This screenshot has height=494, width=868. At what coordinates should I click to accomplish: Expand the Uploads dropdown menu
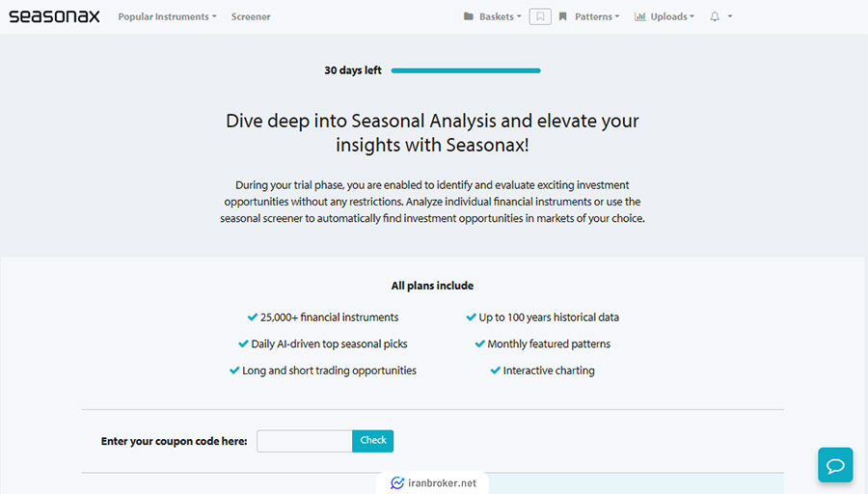tap(672, 16)
